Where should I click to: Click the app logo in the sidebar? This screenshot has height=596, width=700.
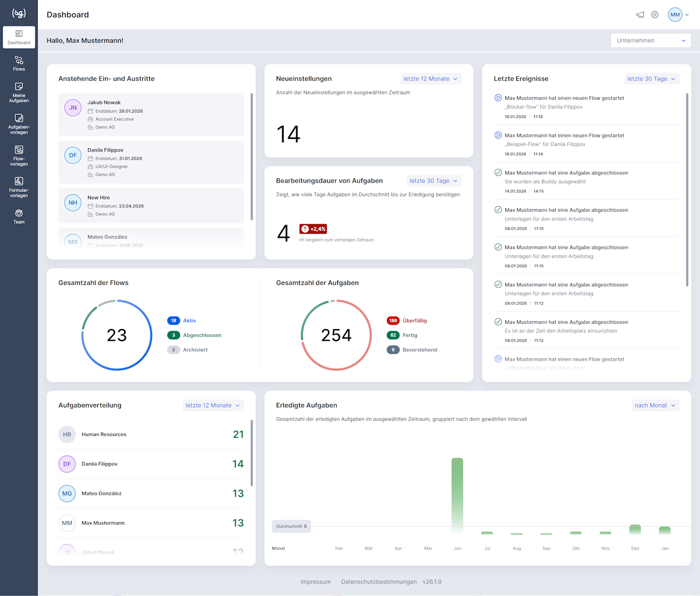[x=19, y=14]
